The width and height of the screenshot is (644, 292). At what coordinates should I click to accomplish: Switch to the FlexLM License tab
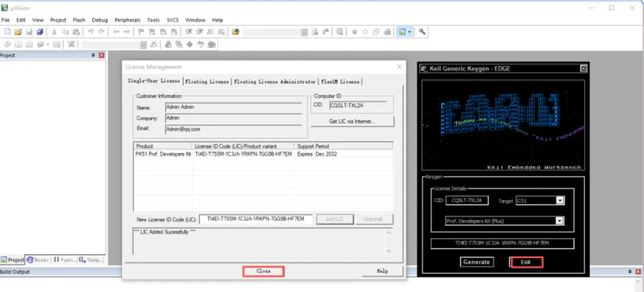click(x=340, y=82)
